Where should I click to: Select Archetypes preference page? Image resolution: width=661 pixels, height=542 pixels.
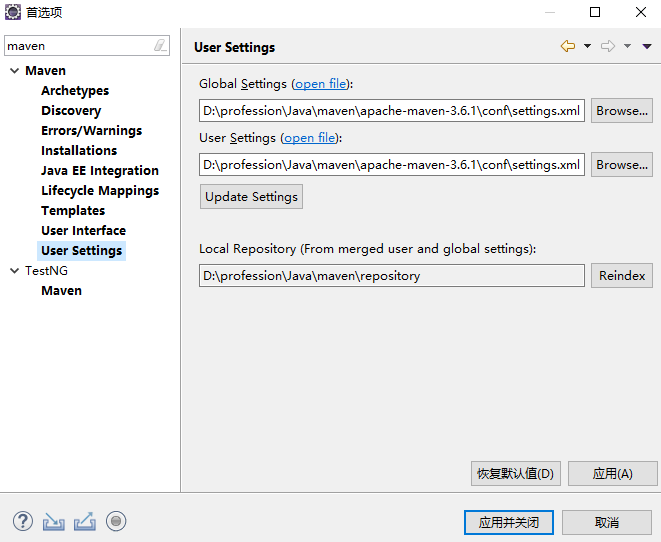click(75, 91)
